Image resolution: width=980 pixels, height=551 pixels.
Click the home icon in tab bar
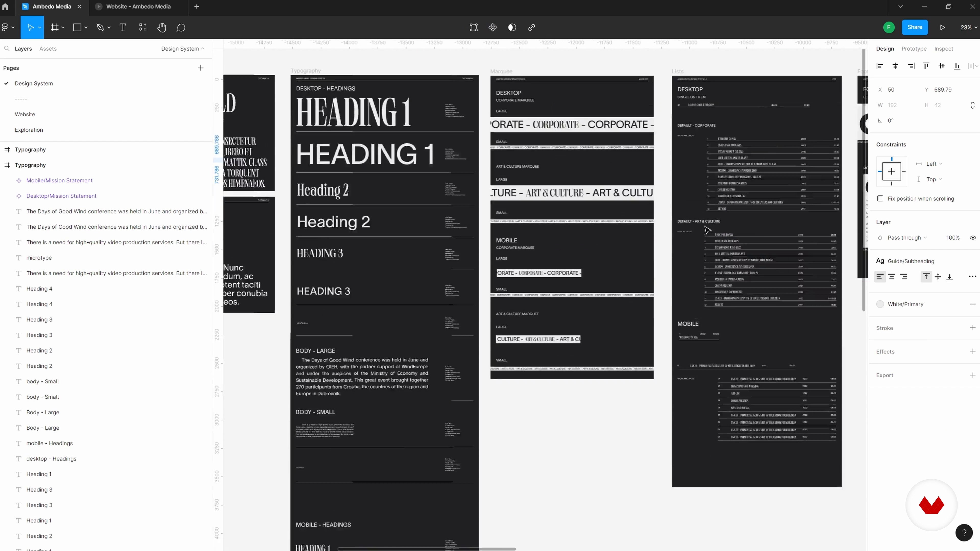[x=5, y=6]
